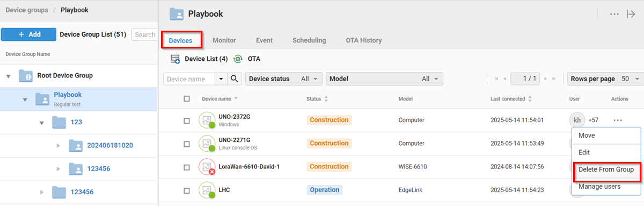The image size is (644, 206).
Task: Go to last page arrow
Action: 554,79
